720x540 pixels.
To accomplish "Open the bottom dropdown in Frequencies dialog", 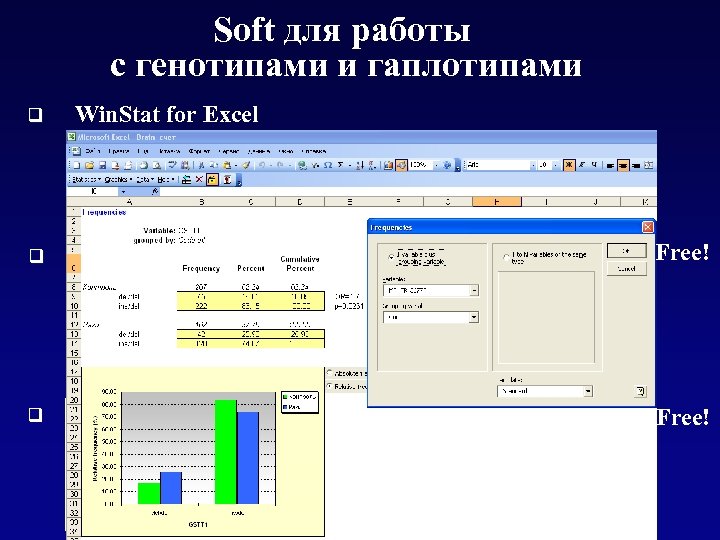I will (x=588, y=391).
